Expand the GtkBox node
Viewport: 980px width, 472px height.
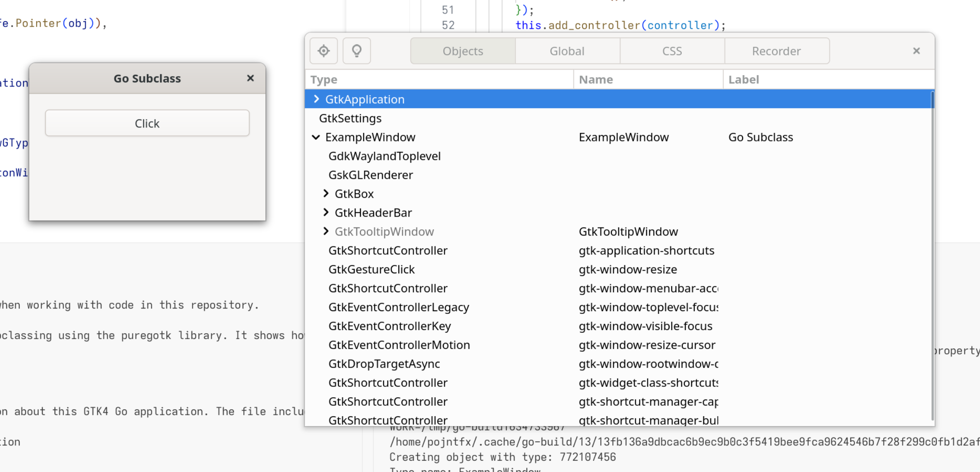point(326,194)
